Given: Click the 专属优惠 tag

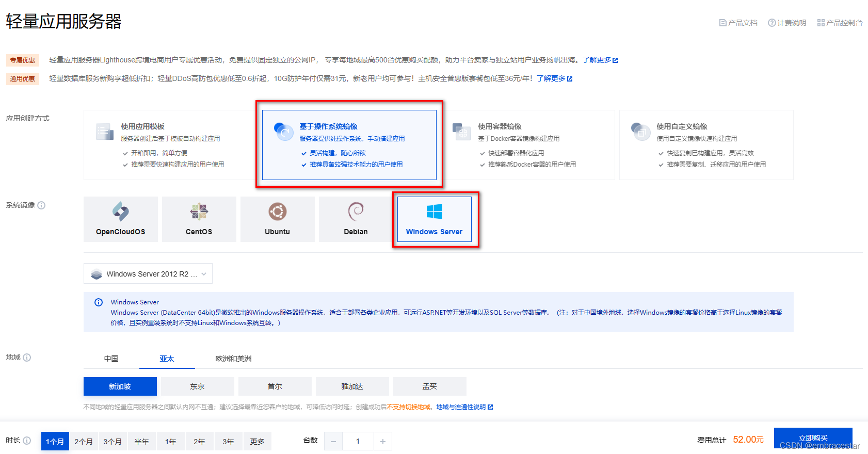Looking at the screenshot, I should [23, 60].
